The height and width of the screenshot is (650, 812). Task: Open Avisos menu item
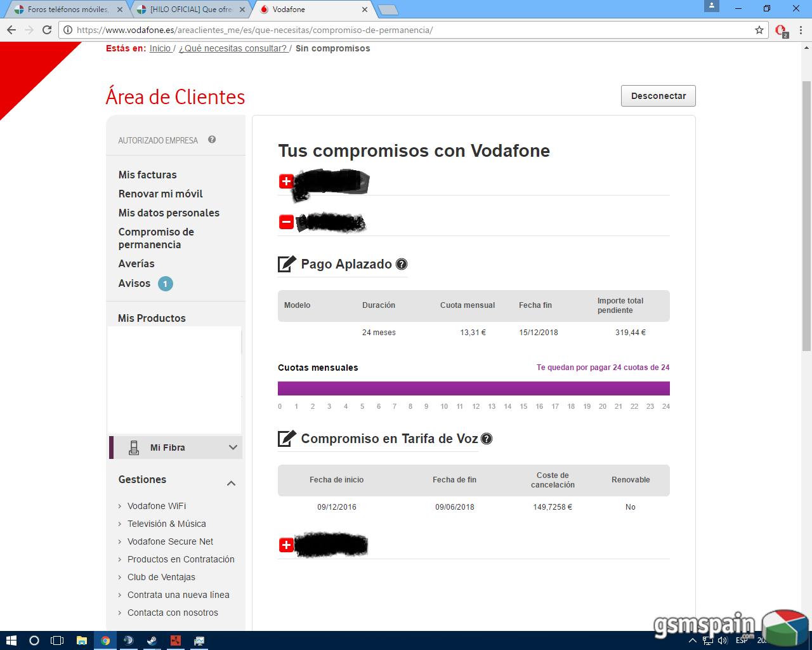134,283
